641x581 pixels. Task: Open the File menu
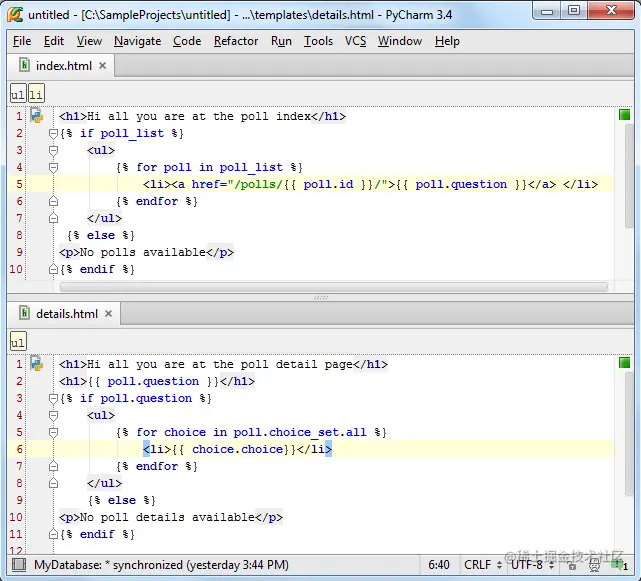(x=22, y=41)
